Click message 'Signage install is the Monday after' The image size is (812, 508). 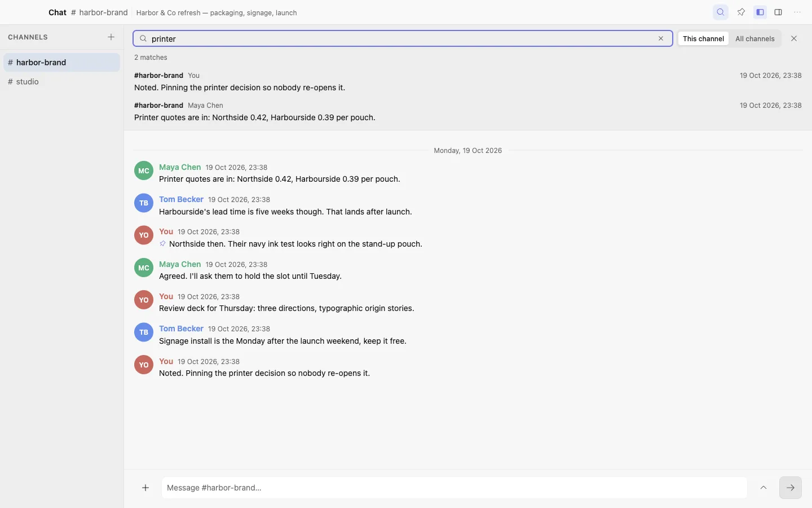click(x=283, y=341)
